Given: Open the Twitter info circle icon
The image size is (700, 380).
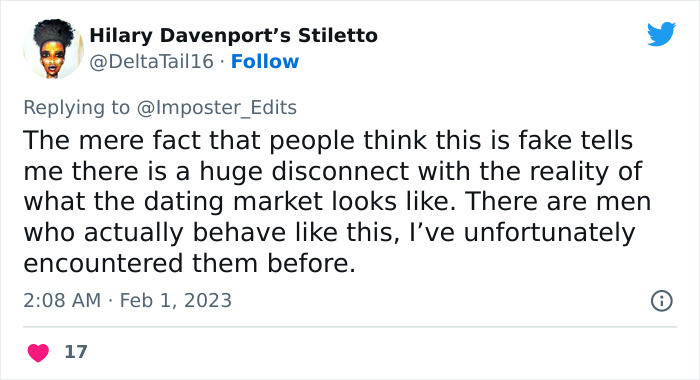Looking at the screenshot, I should (x=661, y=301).
